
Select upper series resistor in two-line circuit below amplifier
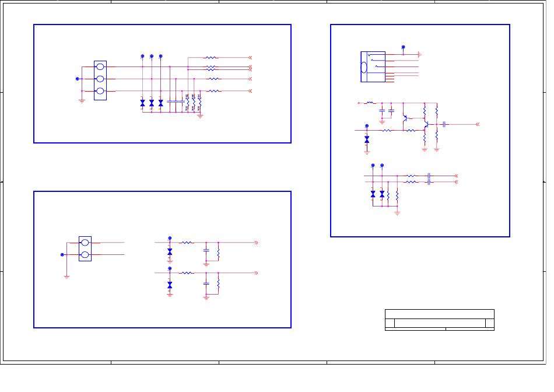411,176
